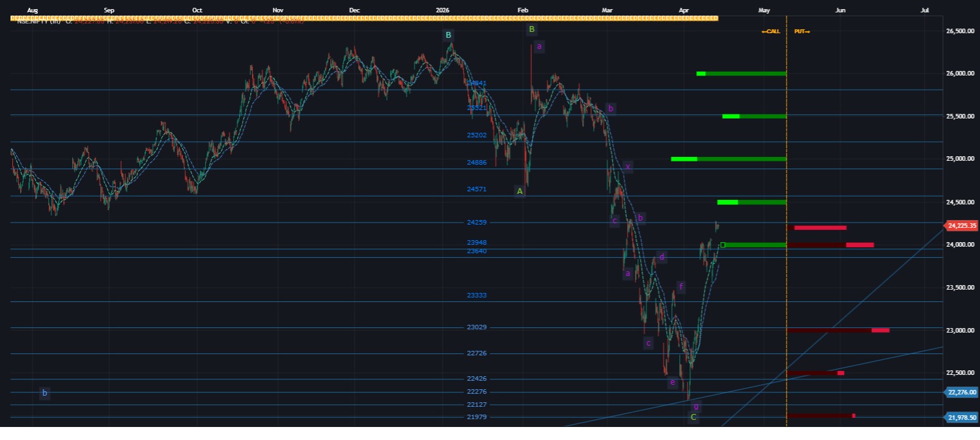This screenshot has height=440, width=980.
Task: Click the blue 21,978.50 price tag
Action: point(962,418)
